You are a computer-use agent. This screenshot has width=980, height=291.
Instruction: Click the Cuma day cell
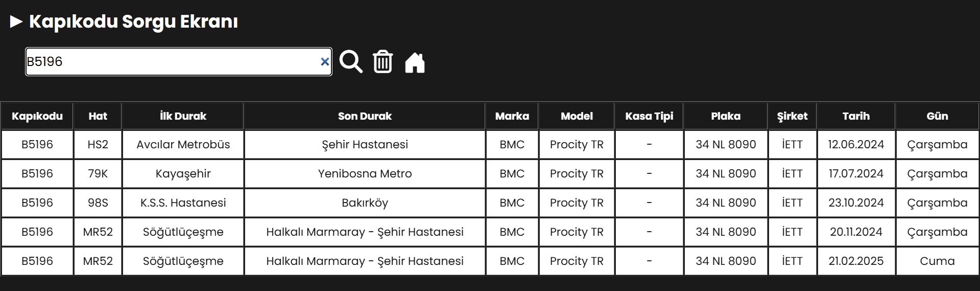(937, 261)
